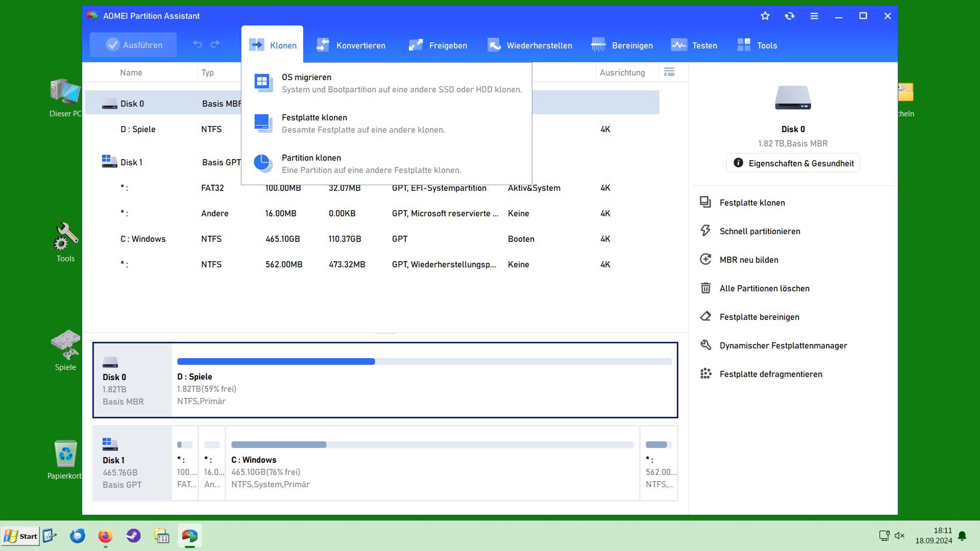
Task: Click the Ausführen button
Action: 133,45
